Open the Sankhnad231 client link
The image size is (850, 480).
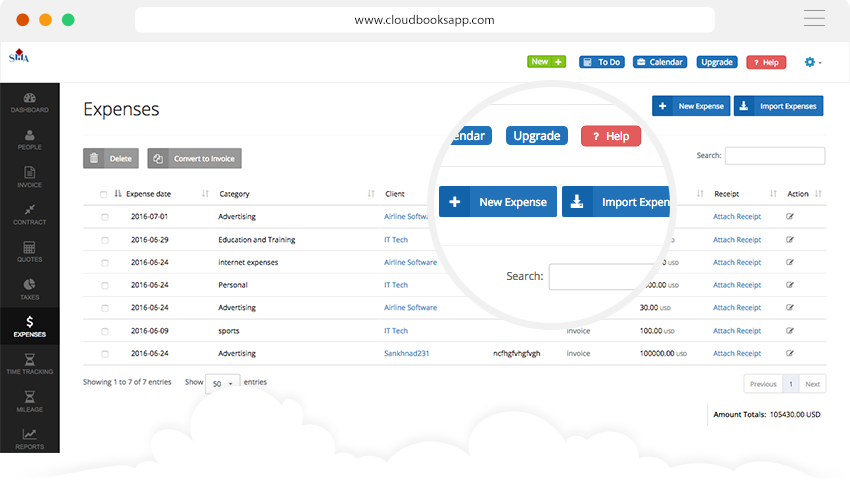pos(406,354)
